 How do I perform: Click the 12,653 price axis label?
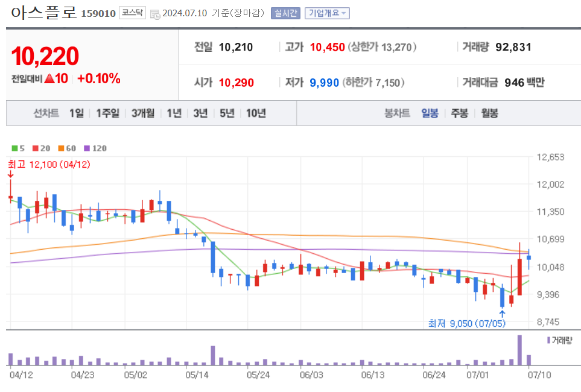click(x=551, y=157)
